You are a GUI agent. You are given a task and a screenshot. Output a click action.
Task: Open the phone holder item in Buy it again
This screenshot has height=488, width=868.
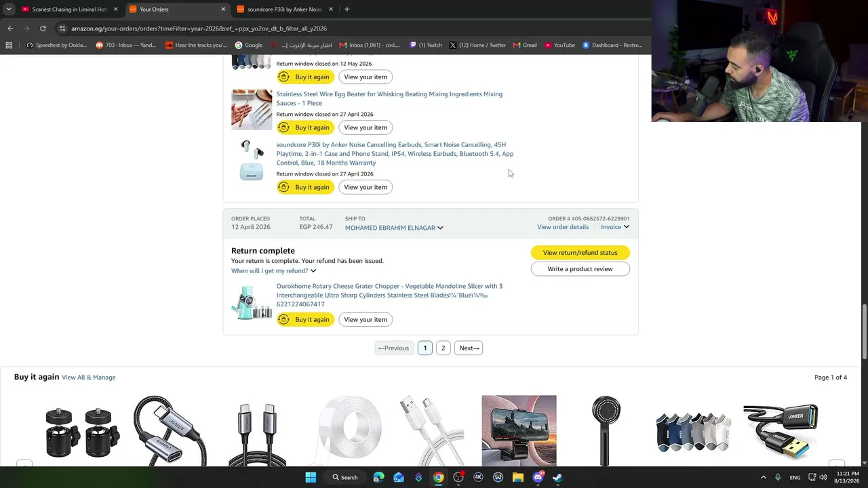519,431
